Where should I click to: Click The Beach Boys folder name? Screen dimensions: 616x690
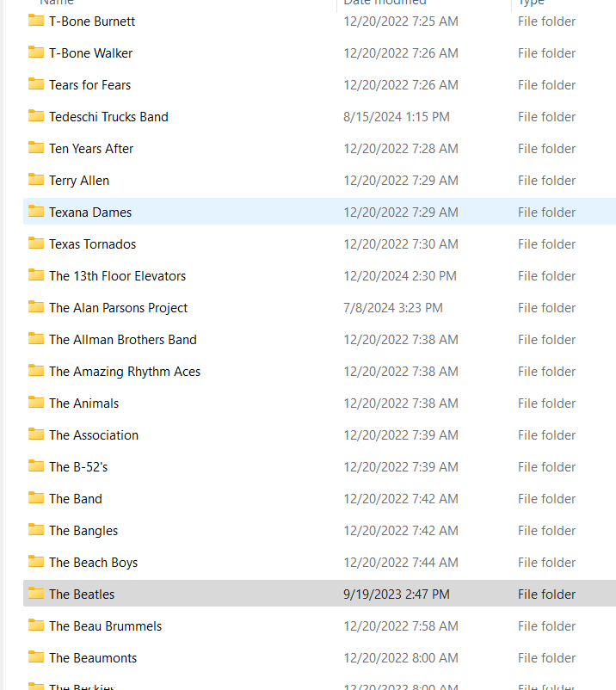click(x=93, y=563)
